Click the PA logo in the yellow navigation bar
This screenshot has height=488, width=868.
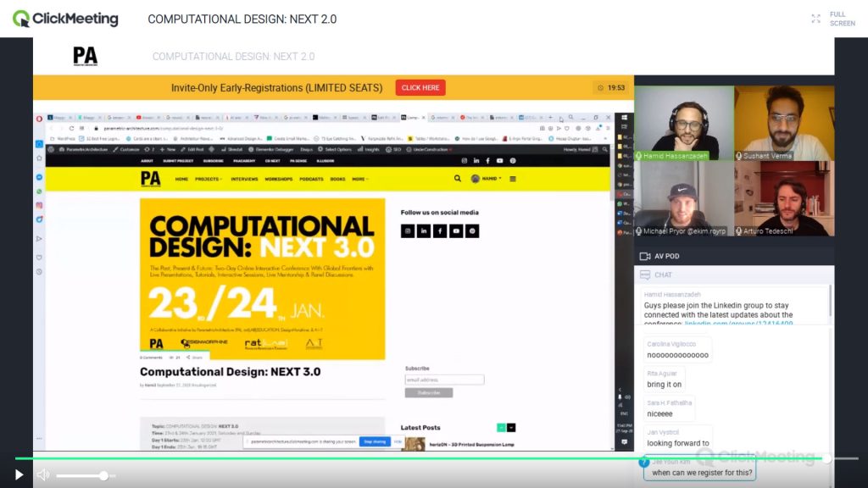pos(151,179)
